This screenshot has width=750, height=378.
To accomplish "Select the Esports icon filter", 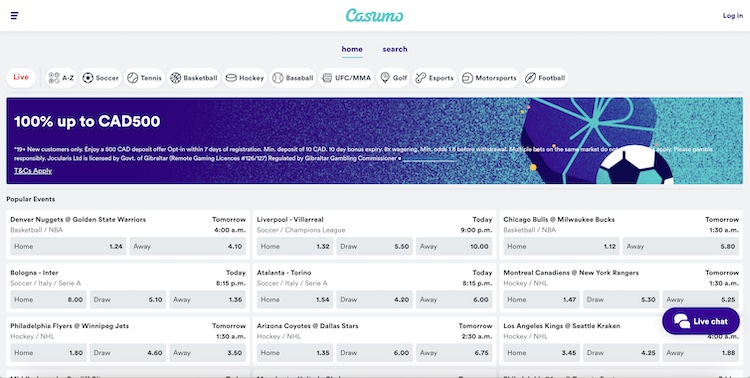I will [420, 78].
